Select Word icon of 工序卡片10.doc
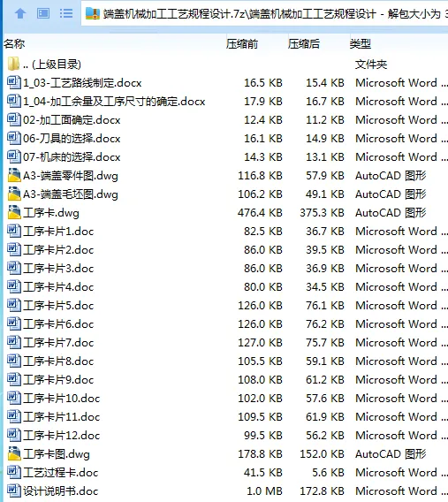This screenshot has height=502, width=448. pyautogui.click(x=14, y=398)
